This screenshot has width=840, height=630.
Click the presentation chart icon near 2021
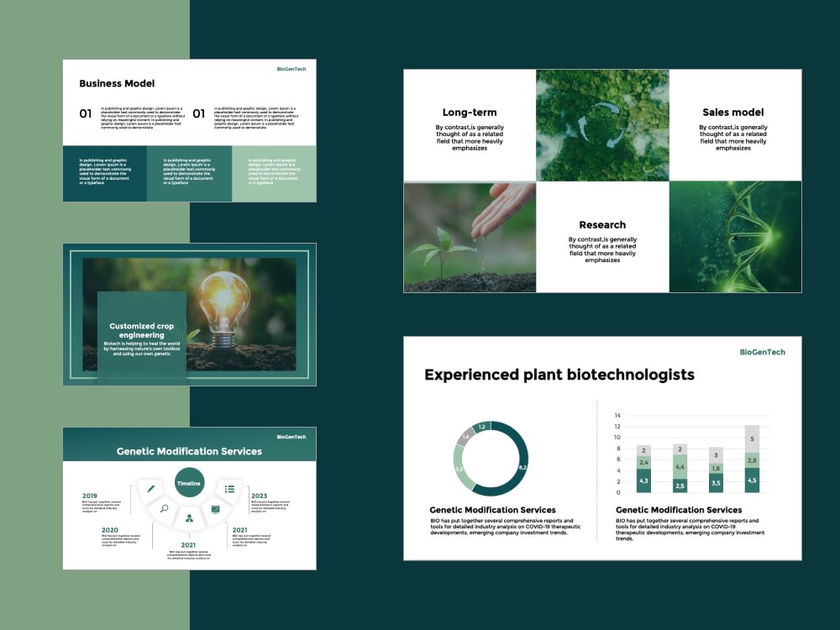(x=215, y=509)
